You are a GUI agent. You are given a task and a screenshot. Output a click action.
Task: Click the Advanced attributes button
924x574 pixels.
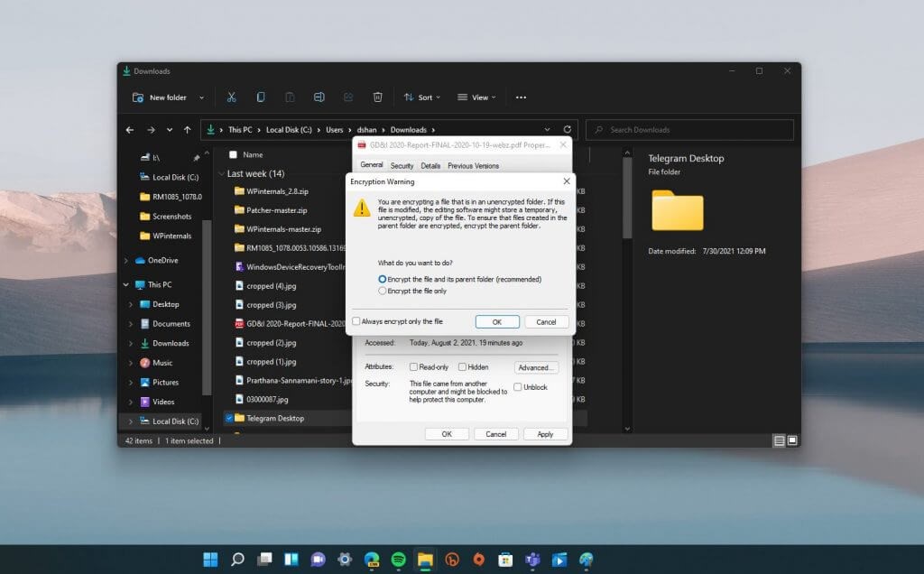pos(536,366)
